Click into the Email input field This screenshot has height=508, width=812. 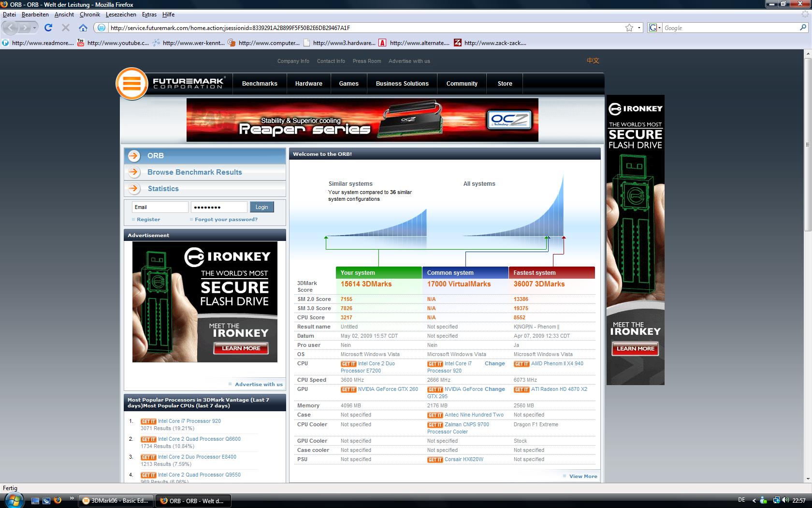coord(160,207)
